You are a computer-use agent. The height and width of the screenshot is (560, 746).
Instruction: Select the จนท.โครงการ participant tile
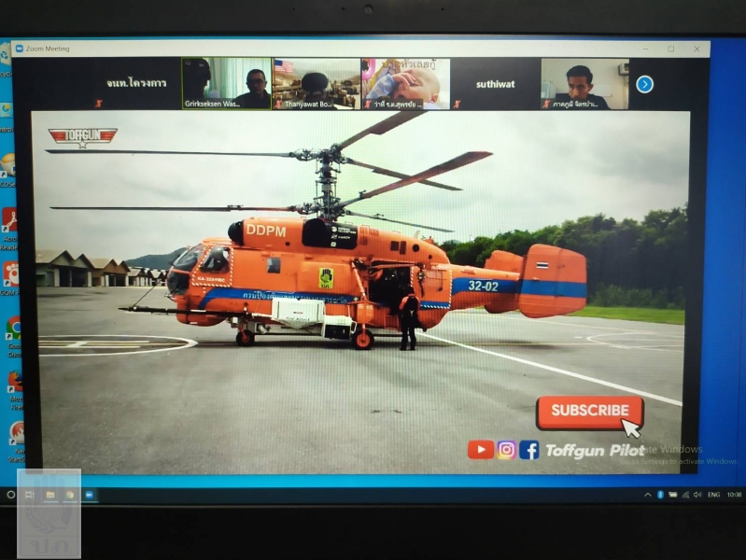tap(136, 84)
